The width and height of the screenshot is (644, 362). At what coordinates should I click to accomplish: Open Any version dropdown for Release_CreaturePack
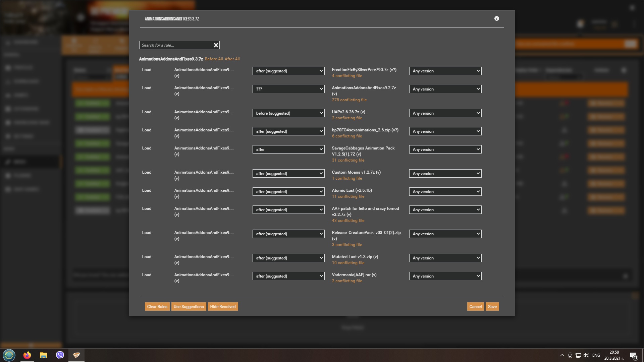coord(445,234)
